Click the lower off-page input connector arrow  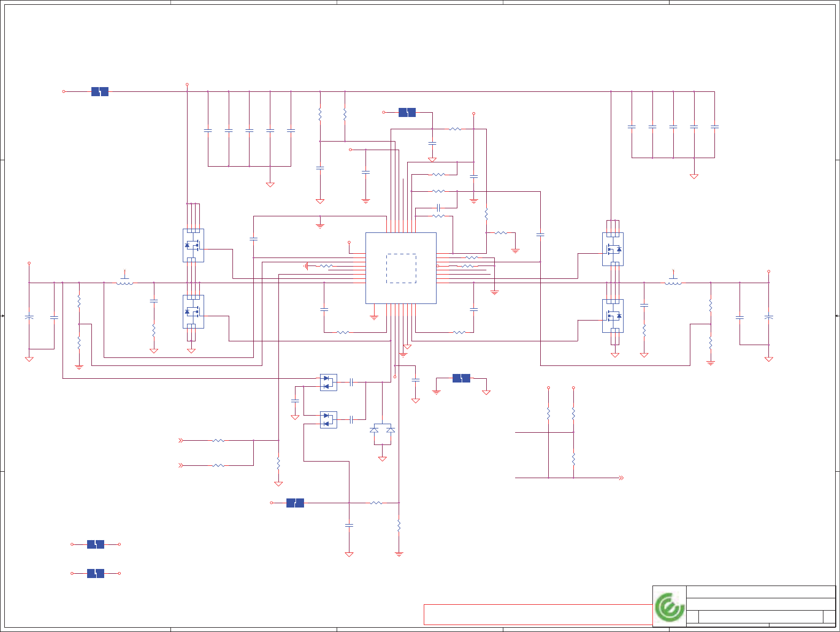click(181, 465)
